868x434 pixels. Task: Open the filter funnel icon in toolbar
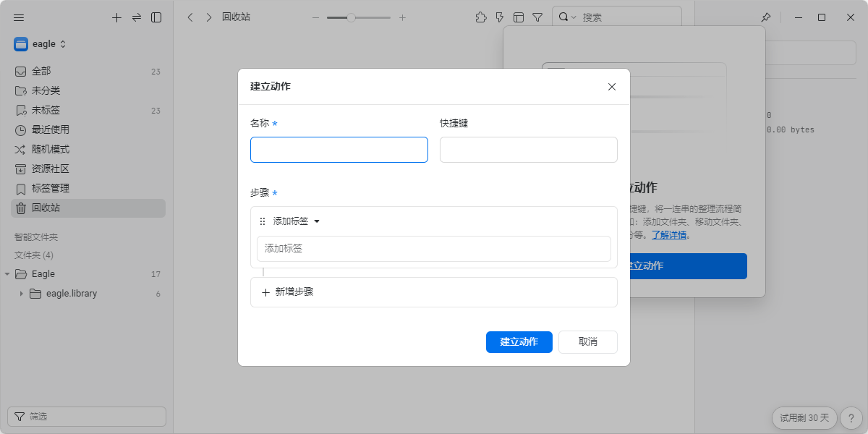point(537,17)
